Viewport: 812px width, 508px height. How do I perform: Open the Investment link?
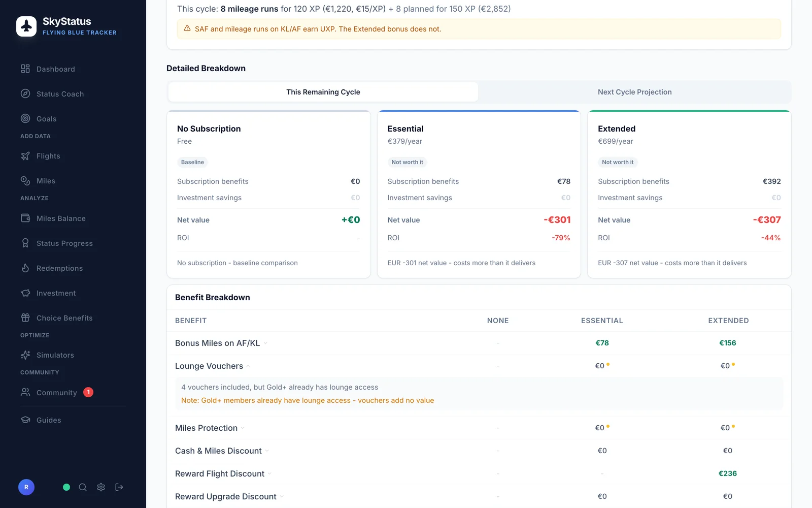pos(73,293)
